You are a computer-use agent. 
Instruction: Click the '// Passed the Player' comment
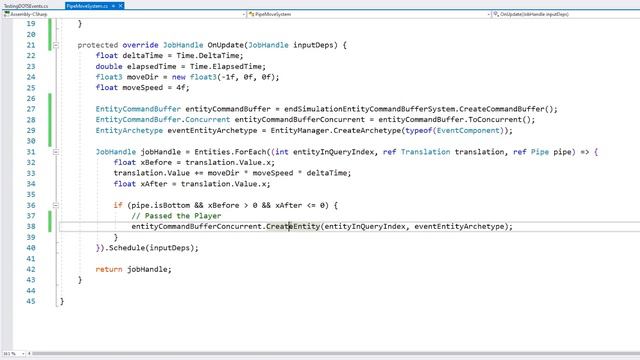click(x=176, y=216)
